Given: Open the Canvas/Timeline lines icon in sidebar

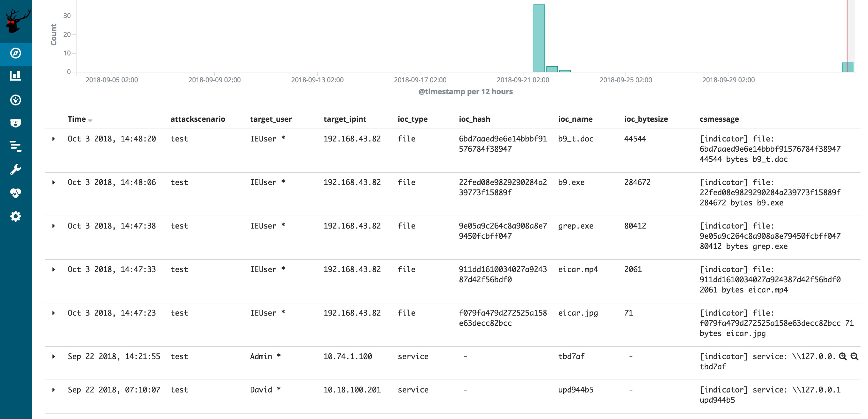Looking at the screenshot, I should click(16, 146).
